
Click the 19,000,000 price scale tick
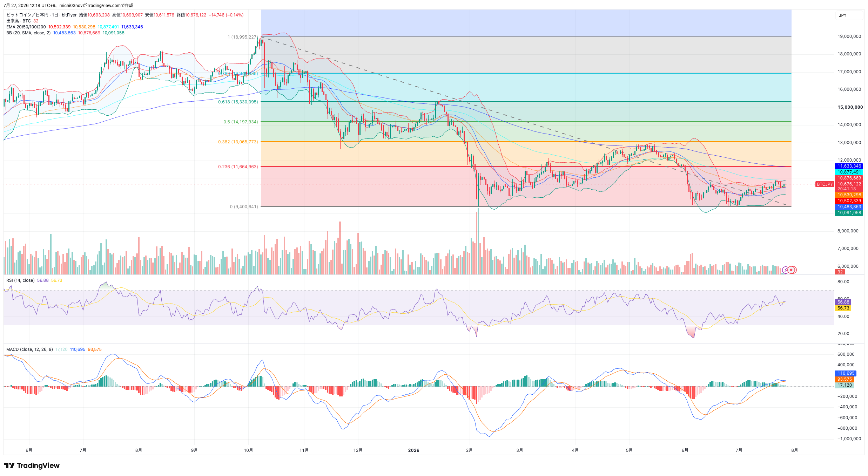[849, 36]
